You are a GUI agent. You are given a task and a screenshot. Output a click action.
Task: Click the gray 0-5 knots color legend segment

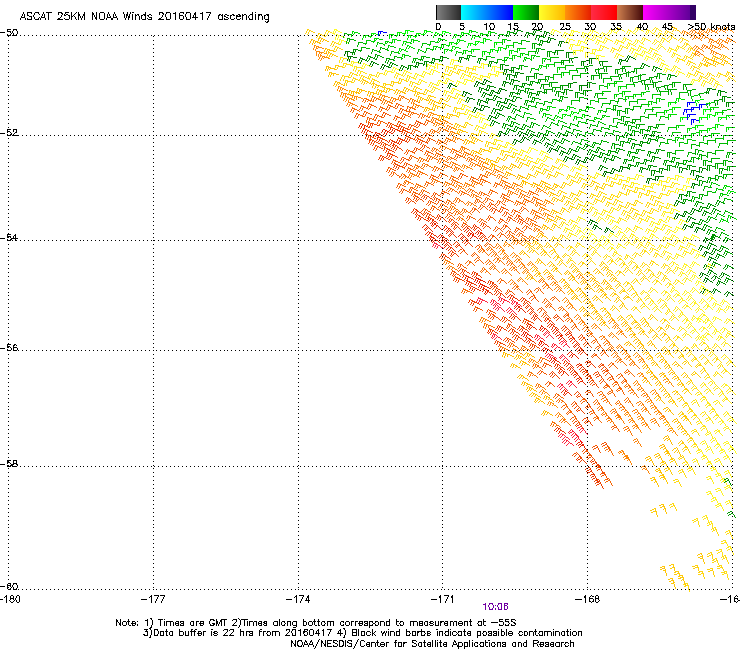pos(448,12)
